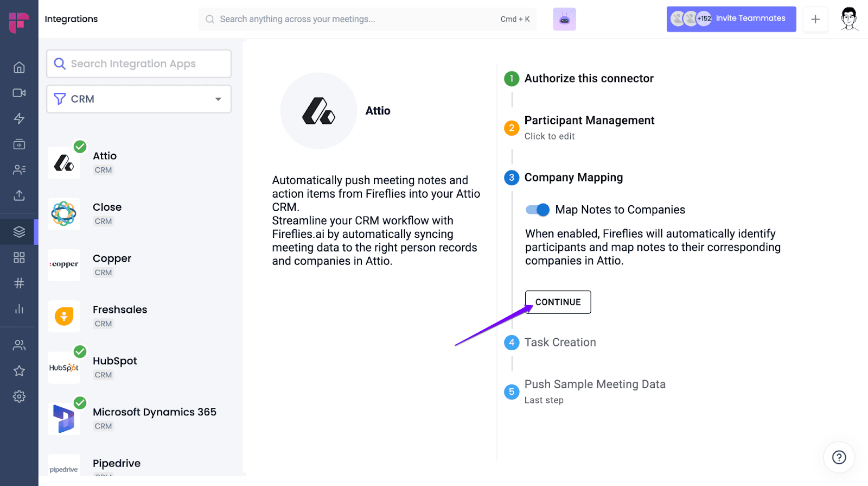This screenshot has width=868, height=486.
Task: Click the Search Integration Apps field
Action: (139, 64)
